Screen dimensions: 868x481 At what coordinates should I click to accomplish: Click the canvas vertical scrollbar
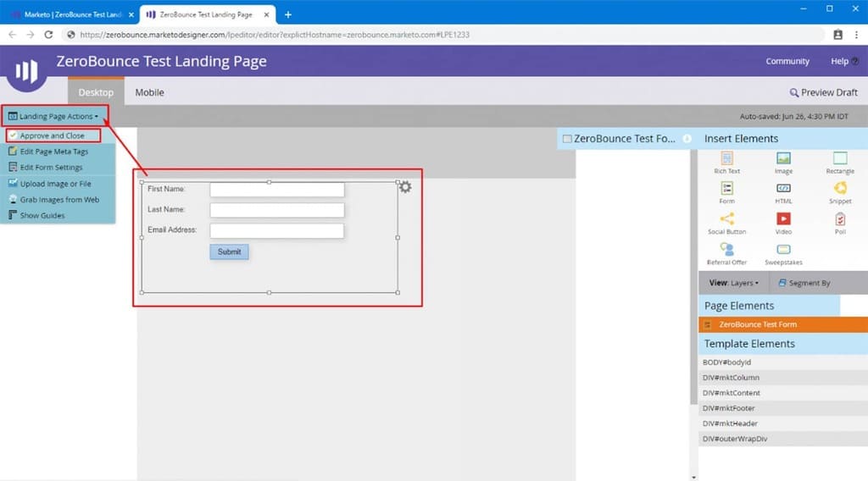point(693,276)
